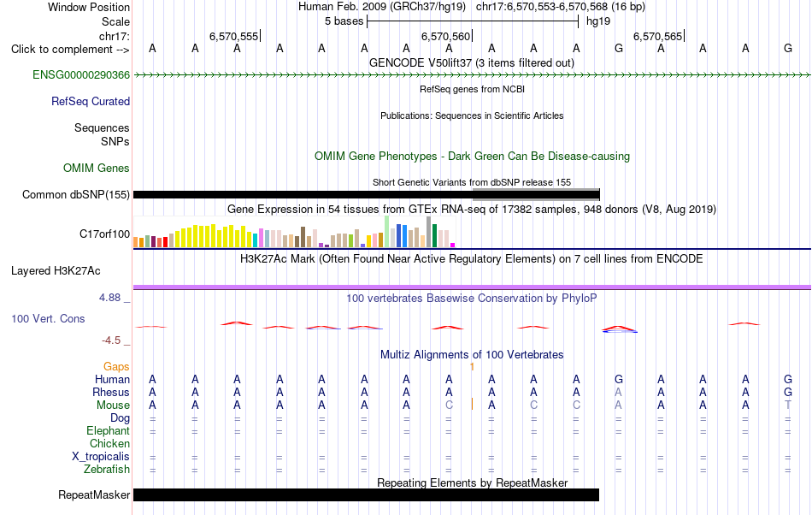
Task: Click the GENCODE V50lift37 track title
Action: [472, 63]
